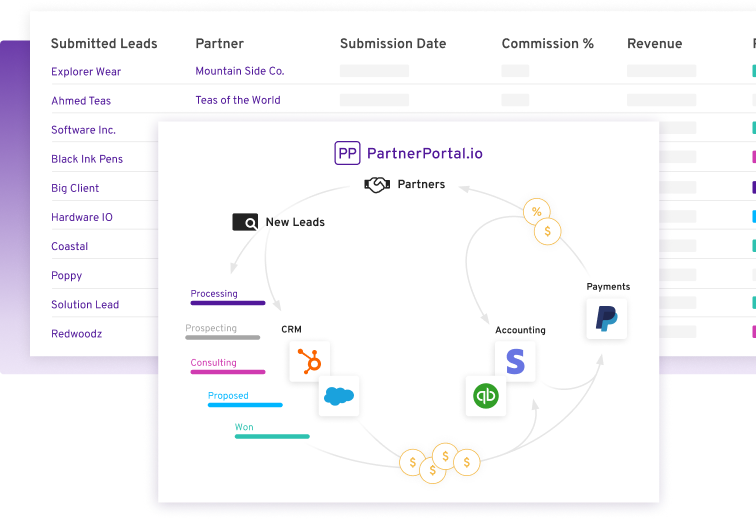Screen dimensions: 756x525
Task: Open the Redwoodz lead
Action: (77, 334)
